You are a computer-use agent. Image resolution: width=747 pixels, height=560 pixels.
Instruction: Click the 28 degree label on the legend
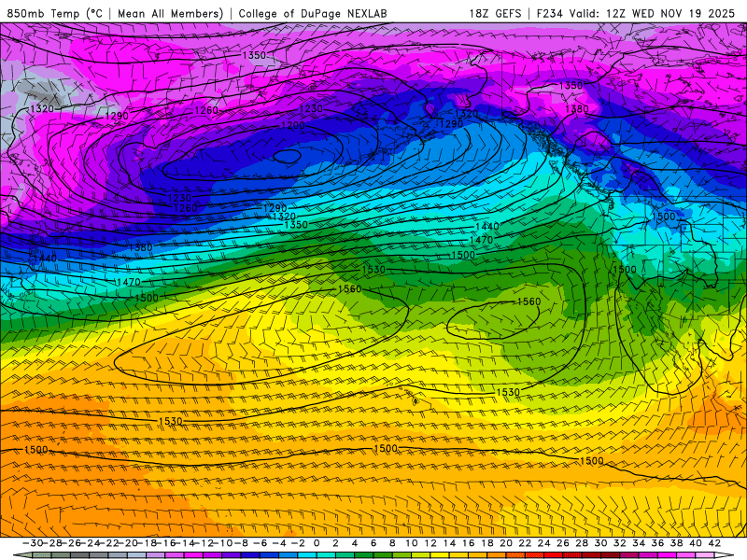pos(582,543)
